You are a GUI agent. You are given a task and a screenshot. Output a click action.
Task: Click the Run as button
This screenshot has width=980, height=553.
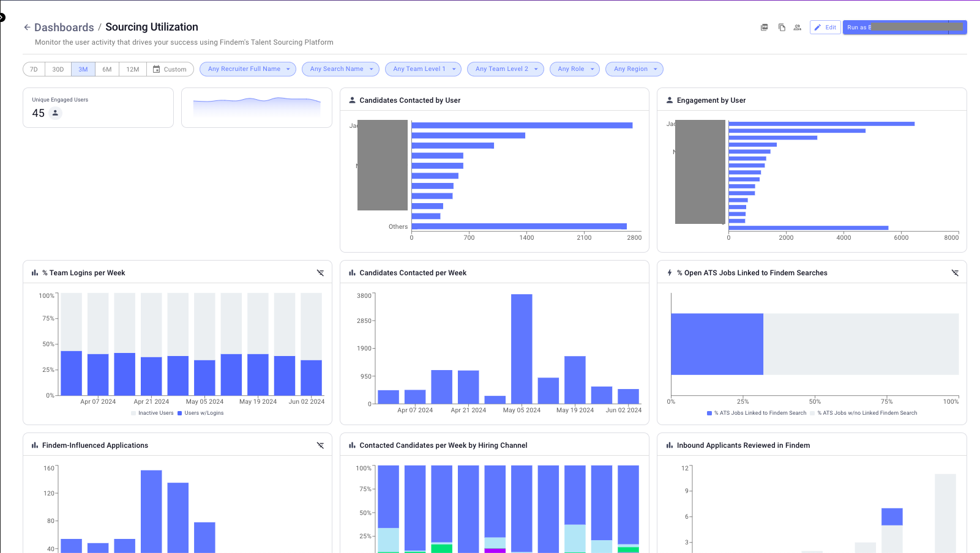tap(905, 28)
